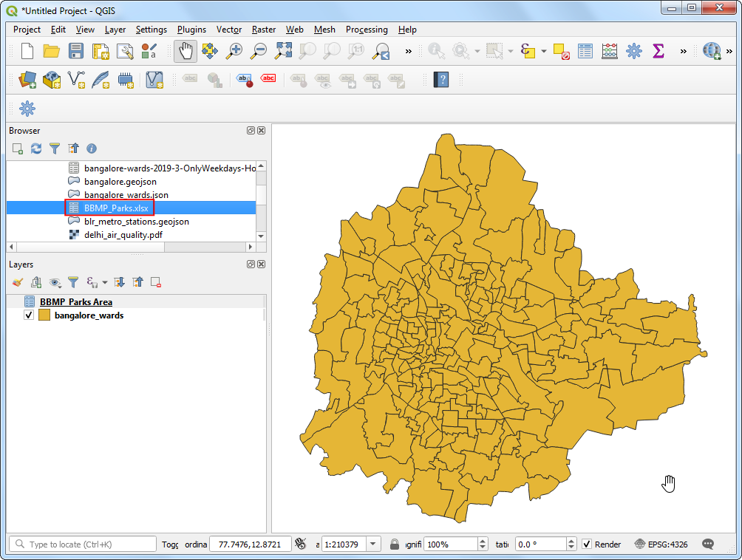
Task: Open the map scale dropdown
Action: click(x=373, y=544)
